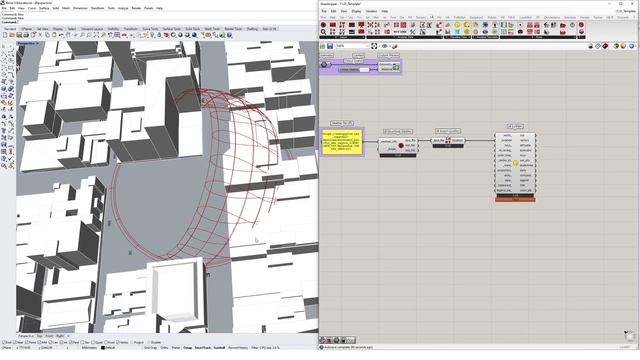Open the Perspective viewport title dropdown arrow

click(37, 43)
